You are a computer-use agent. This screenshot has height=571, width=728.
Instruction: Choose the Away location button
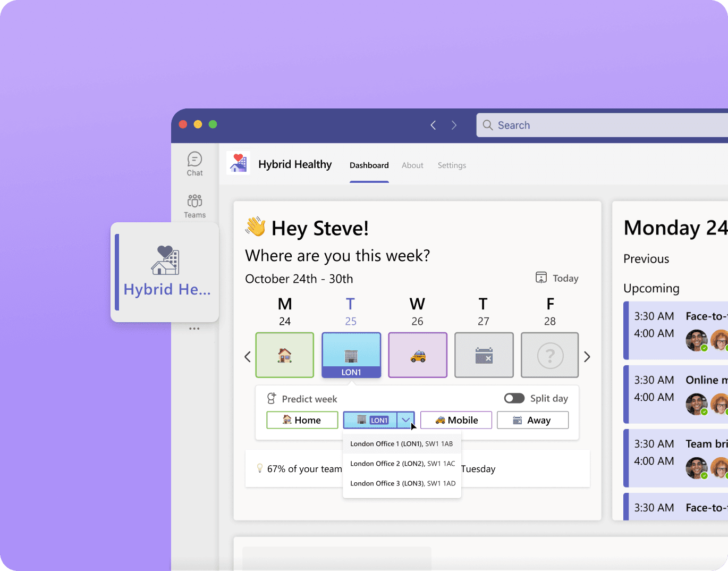pos(532,420)
